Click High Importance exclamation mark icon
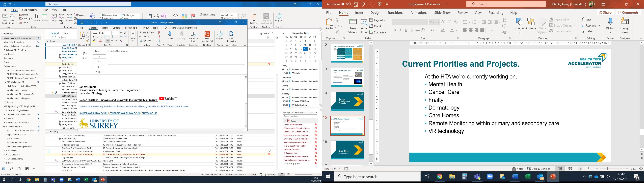Viewport: 644px width, 183px height. (x=159, y=37)
